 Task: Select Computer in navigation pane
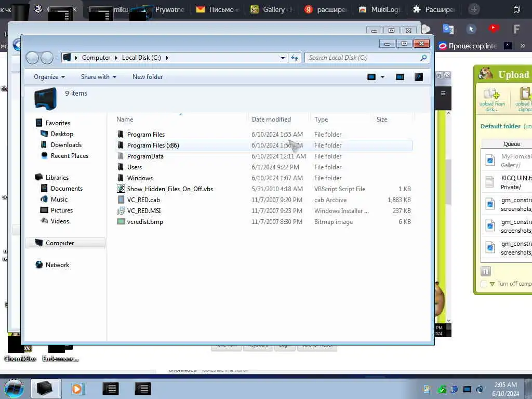tap(60, 243)
